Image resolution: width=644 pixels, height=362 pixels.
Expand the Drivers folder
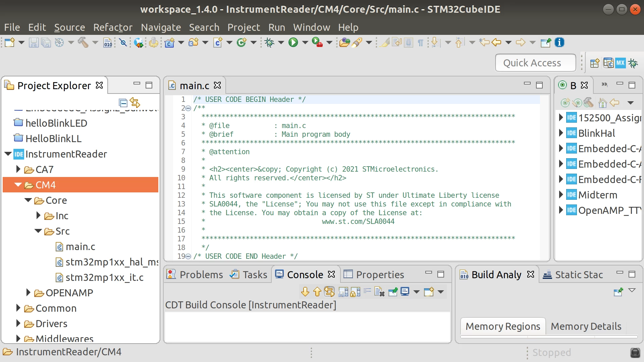click(18, 323)
